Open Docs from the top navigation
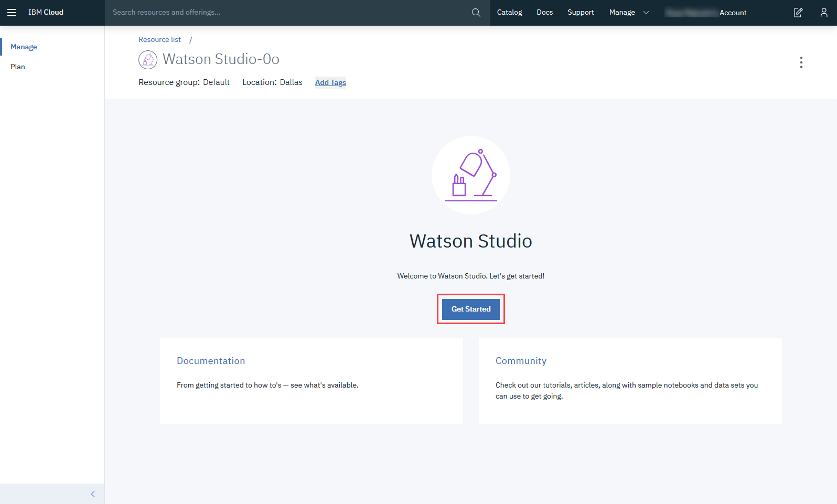The image size is (837, 504). 544,13
